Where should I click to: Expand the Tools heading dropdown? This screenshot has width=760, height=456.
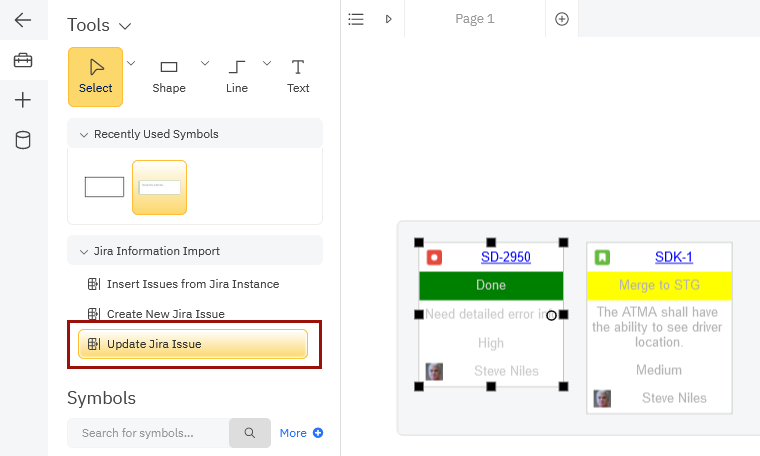click(x=124, y=25)
